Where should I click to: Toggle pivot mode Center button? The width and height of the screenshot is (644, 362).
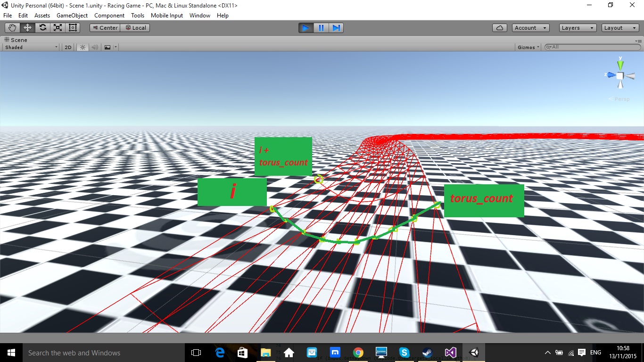[105, 28]
